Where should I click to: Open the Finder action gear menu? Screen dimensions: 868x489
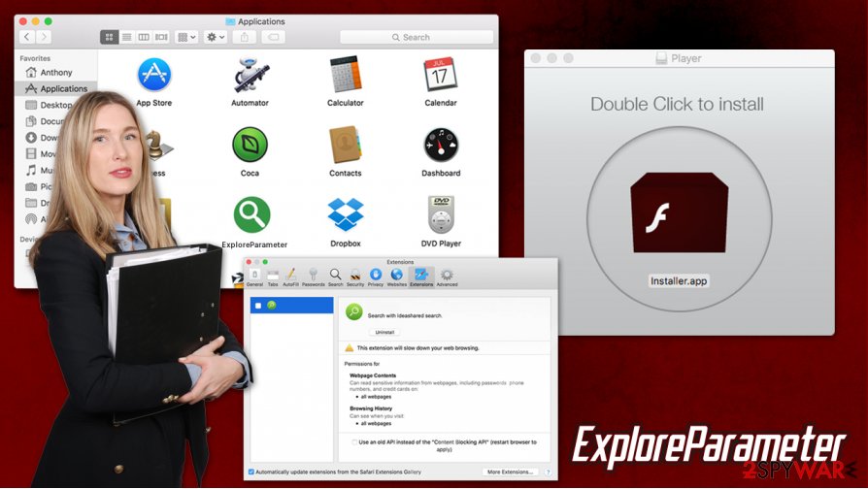216,37
